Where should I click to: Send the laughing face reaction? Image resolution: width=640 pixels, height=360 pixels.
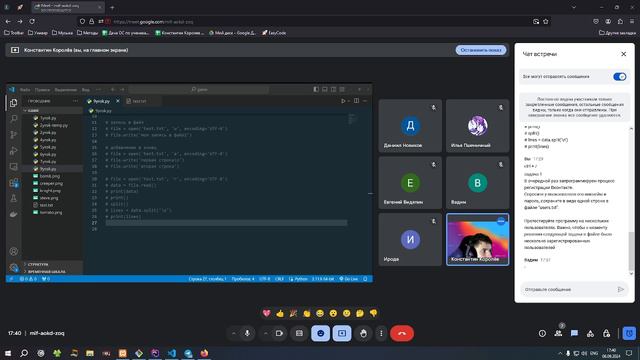(320, 313)
